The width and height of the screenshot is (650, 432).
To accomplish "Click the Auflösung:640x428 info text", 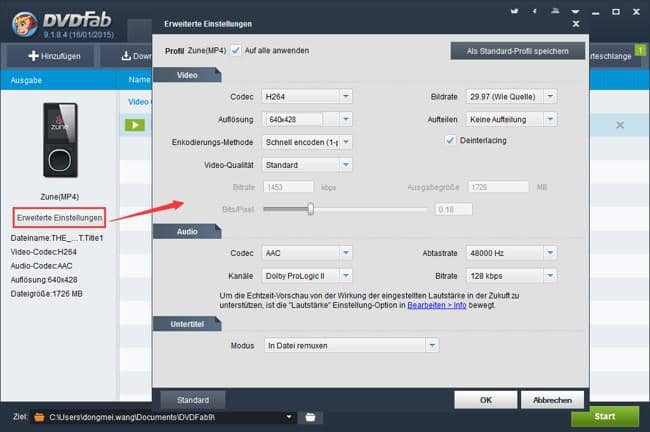I will [x=44, y=279].
